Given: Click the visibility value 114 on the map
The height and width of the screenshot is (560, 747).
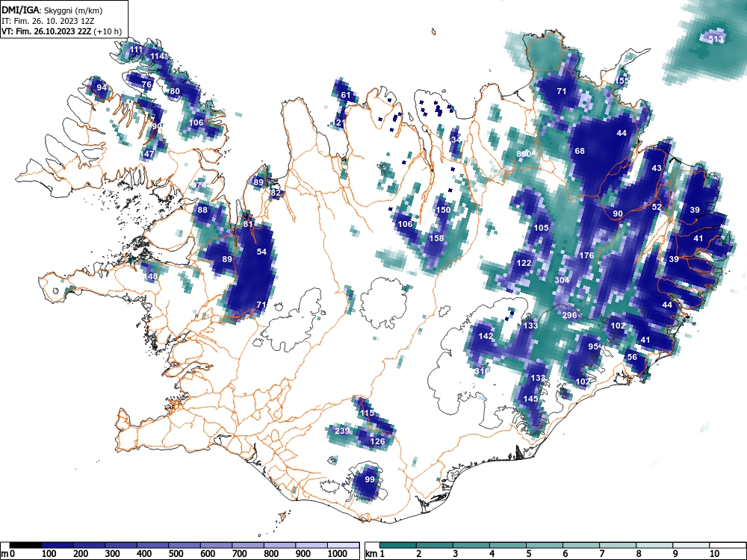Looking at the screenshot, I should tap(157, 56).
